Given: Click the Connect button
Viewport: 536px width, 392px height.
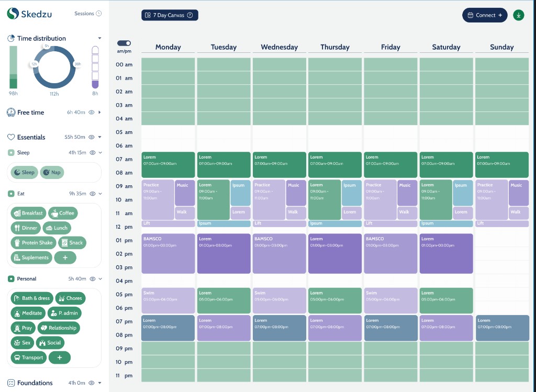Looking at the screenshot, I should pos(485,15).
